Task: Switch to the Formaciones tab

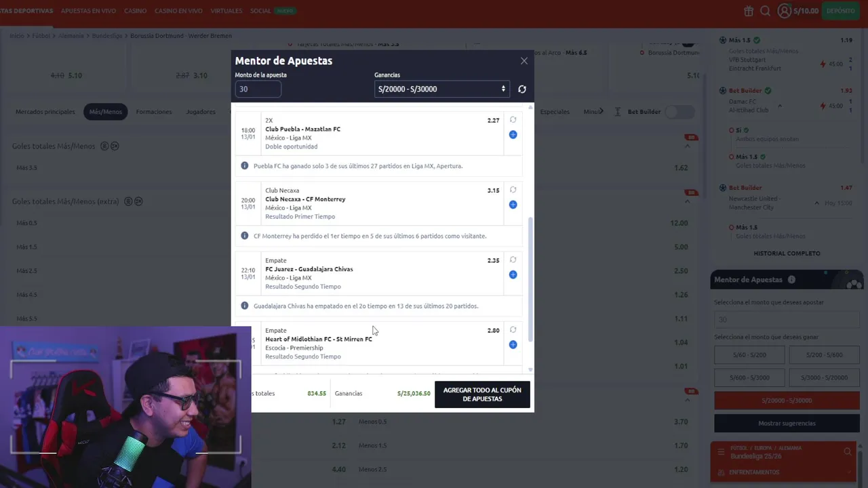Action: [154, 112]
